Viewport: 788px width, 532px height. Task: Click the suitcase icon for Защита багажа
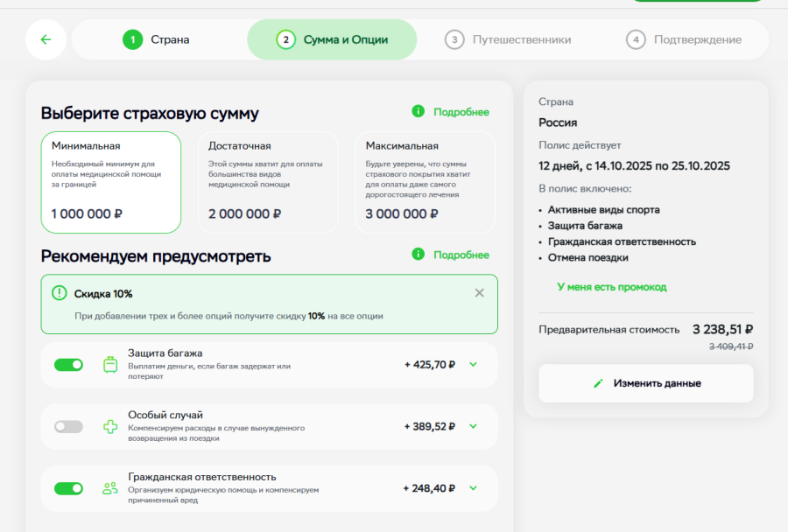tap(110, 365)
